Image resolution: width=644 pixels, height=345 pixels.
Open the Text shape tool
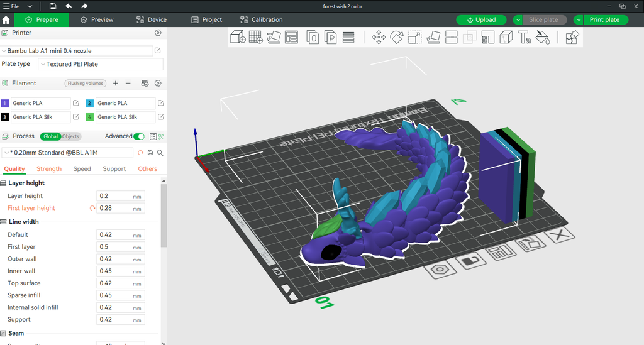[525, 38]
